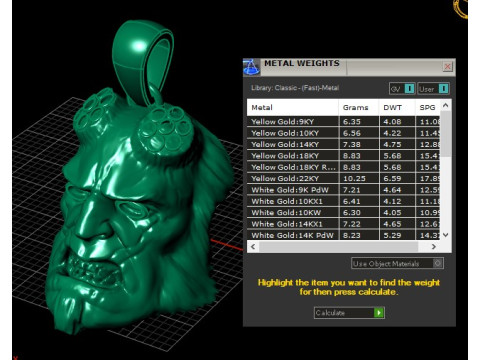The width and height of the screenshot is (480, 360).
Task: Click the 6.30 grams cell
Action: pos(359,212)
